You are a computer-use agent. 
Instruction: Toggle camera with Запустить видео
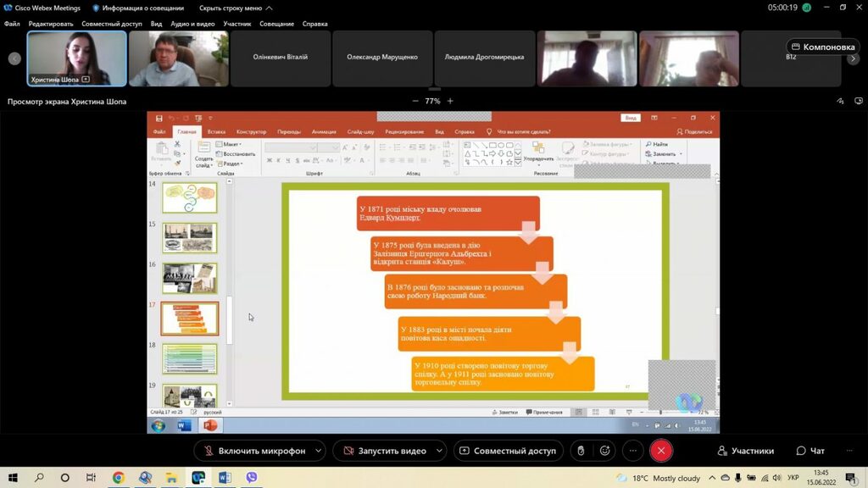click(x=383, y=451)
